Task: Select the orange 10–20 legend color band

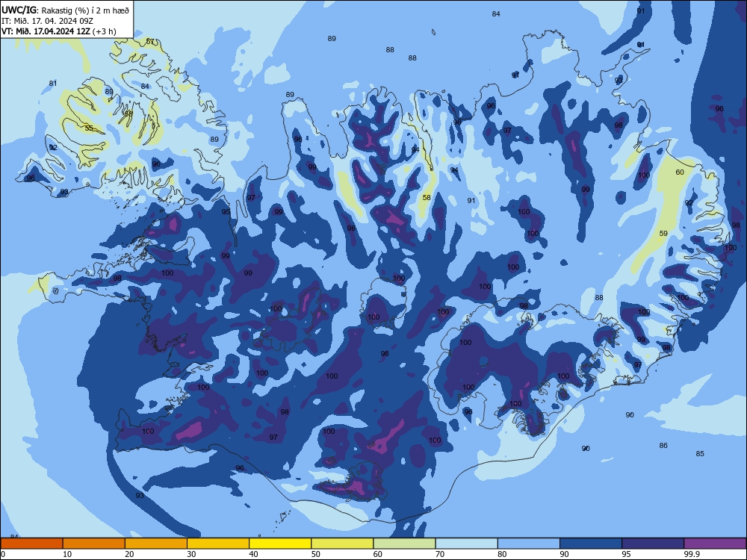Action: coord(94,544)
